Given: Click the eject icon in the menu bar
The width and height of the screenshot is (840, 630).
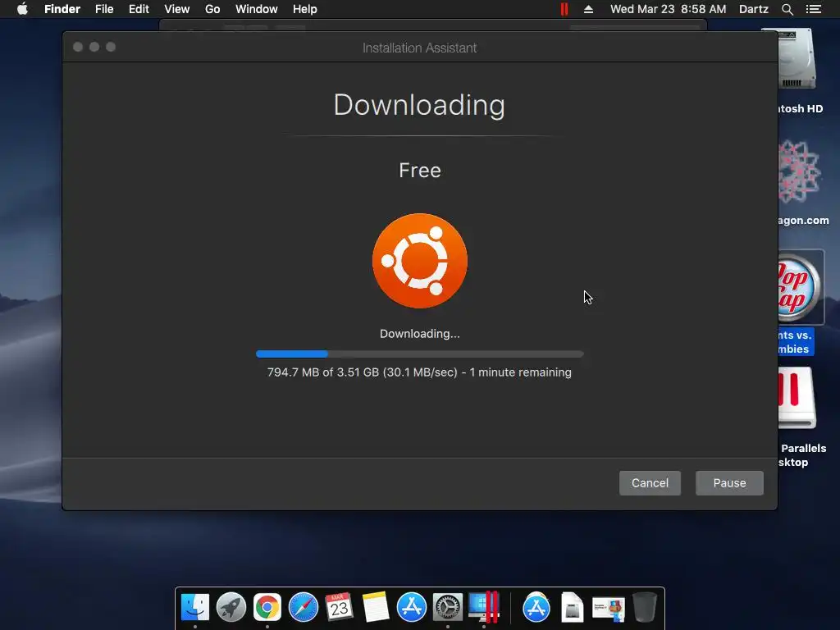Looking at the screenshot, I should [588, 9].
